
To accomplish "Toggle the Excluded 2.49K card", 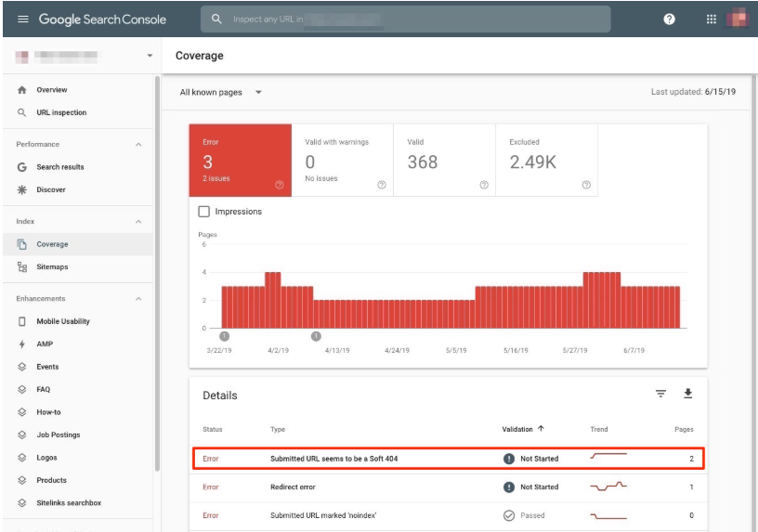I will (x=546, y=160).
